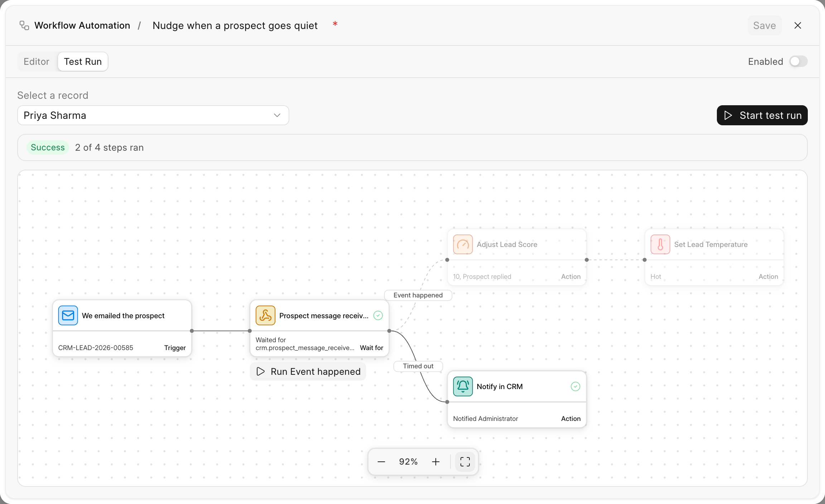Click the 'Prospect message receiv...' node title
825x504 pixels.
click(324, 315)
